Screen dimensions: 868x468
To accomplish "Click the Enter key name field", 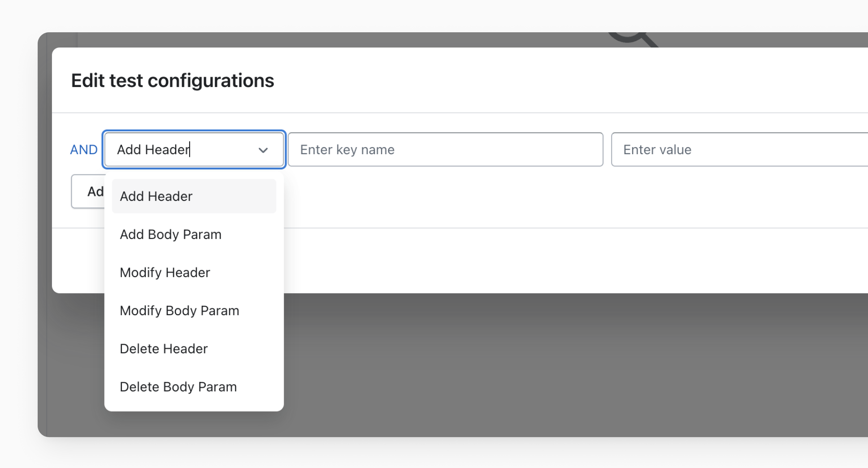I will 445,150.
